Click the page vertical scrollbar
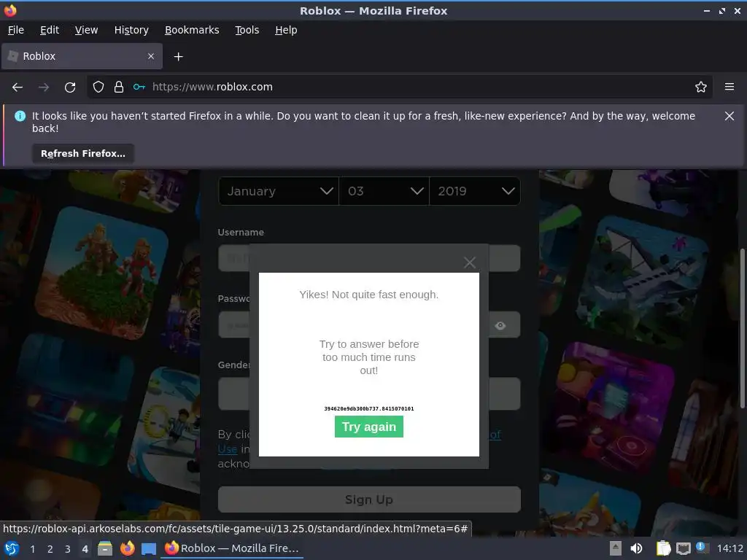 742,328
